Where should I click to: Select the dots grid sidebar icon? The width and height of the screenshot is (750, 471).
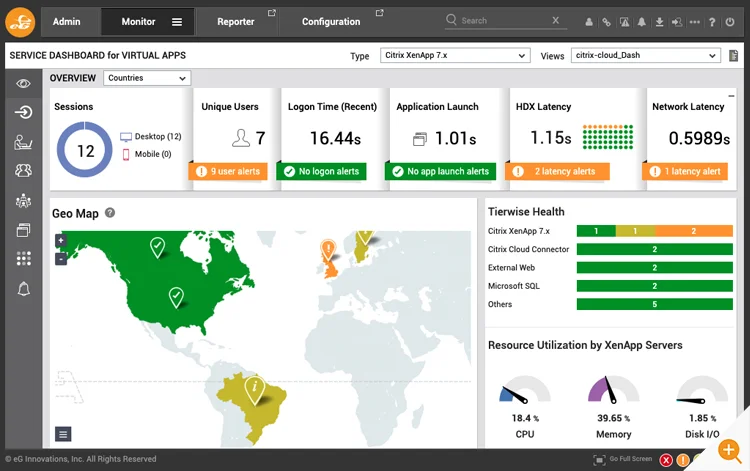point(23,259)
